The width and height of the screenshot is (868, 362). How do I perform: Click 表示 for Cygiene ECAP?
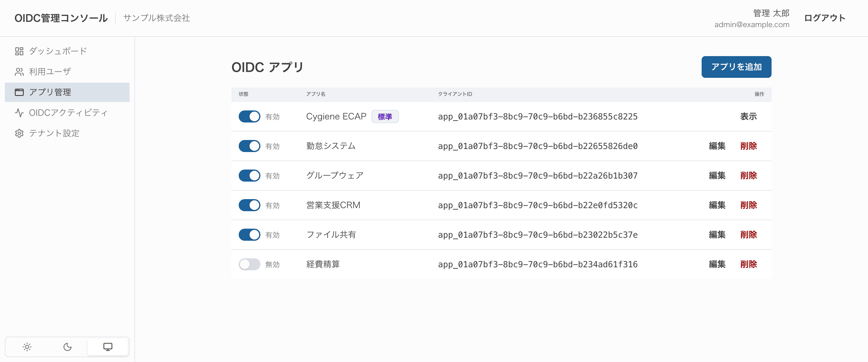coord(748,116)
